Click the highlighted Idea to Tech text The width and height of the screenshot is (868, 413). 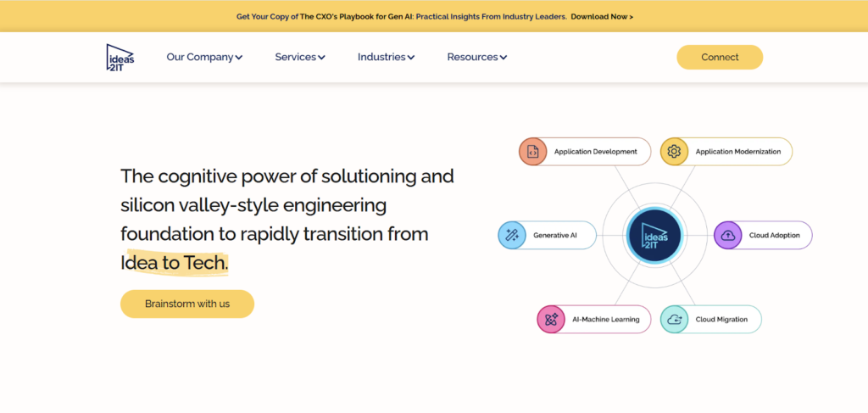coord(175,264)
